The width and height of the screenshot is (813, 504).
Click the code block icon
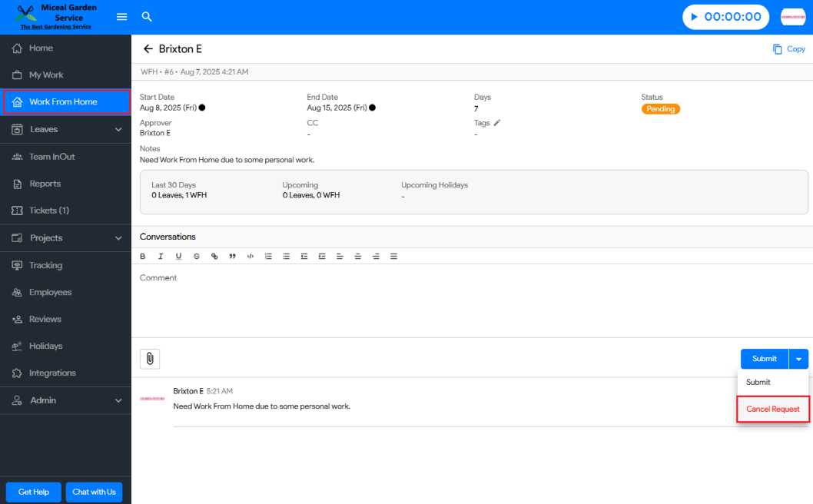[x=250, y=256]
